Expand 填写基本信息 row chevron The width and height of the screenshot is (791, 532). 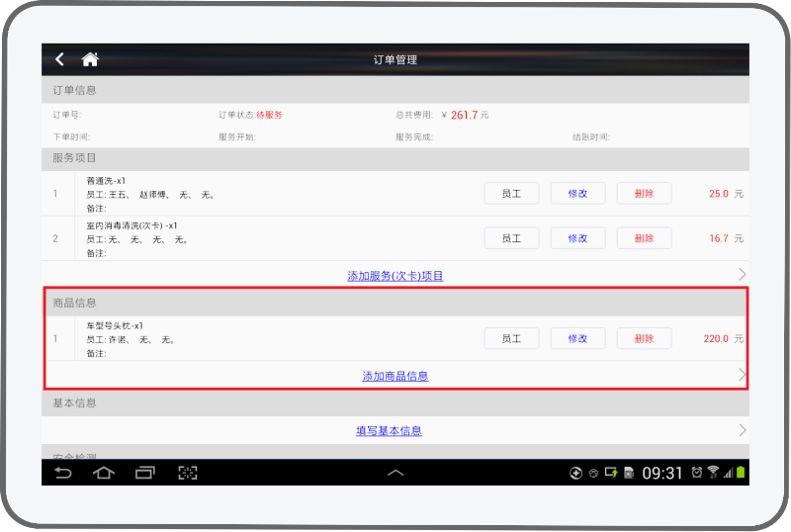tap(742, 430)
